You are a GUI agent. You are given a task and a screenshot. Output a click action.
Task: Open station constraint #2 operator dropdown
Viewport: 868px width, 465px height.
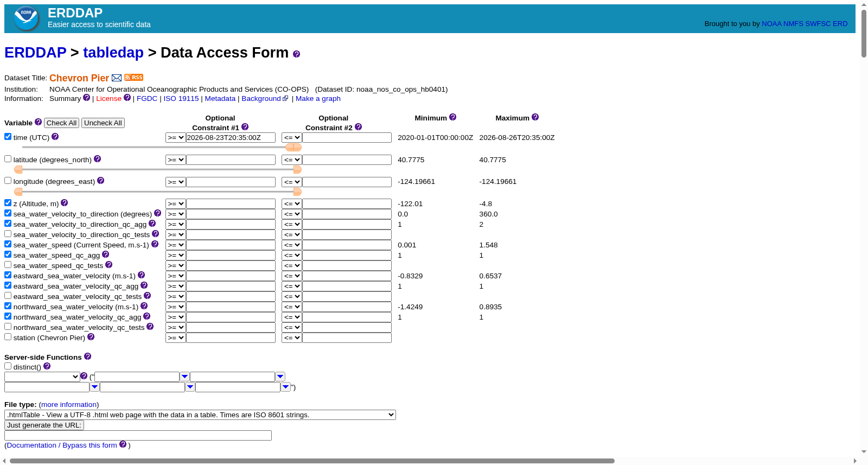pyautogui.click(x=292, y=338)
